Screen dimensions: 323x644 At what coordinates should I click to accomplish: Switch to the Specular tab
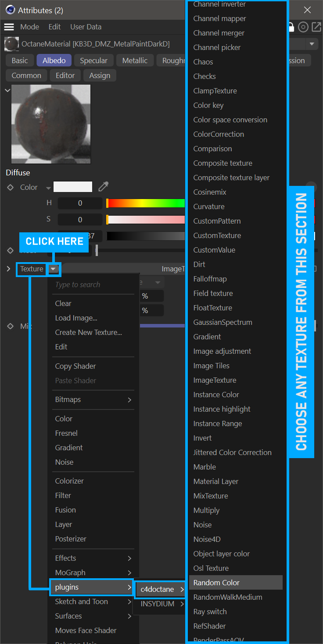[93, 60]
